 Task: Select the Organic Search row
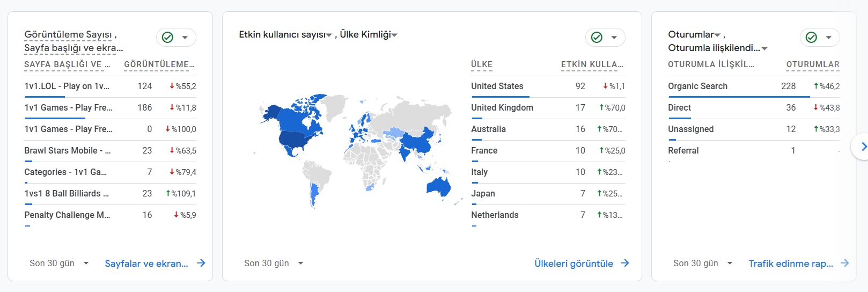pyautogui.click(x=754, y=86)
